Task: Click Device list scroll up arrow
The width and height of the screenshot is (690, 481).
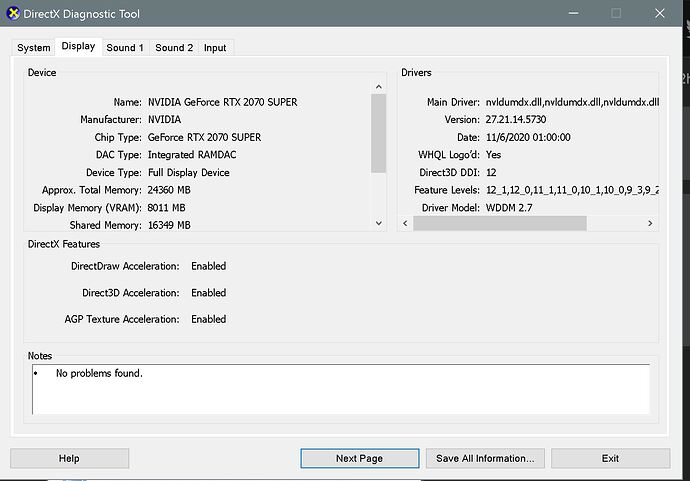Action: point(378,87)
